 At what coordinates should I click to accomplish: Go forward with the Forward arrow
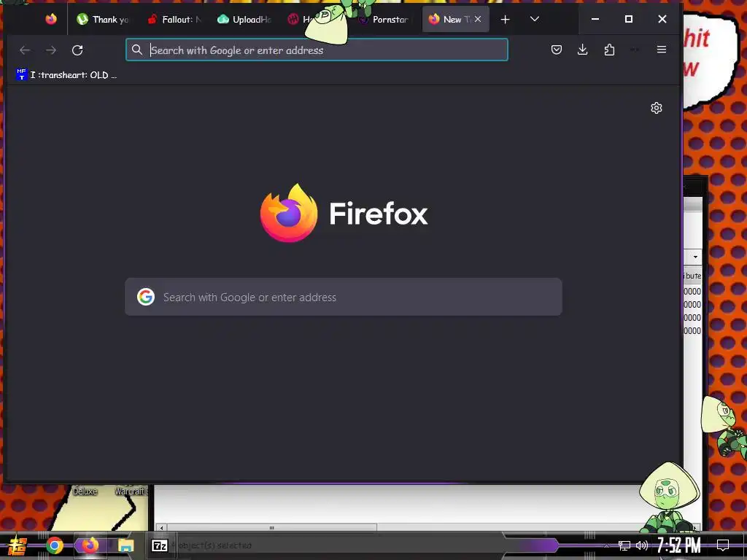pos(51,50)
